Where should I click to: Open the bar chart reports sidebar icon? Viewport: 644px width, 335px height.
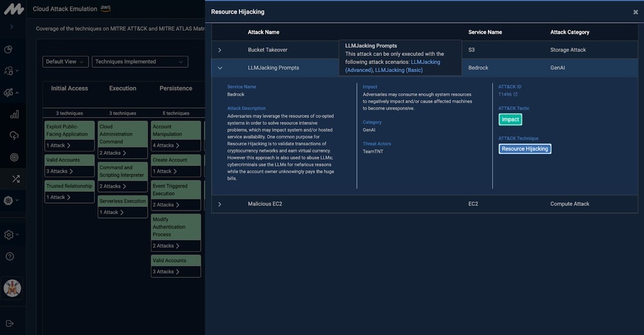tap(14, 114)
